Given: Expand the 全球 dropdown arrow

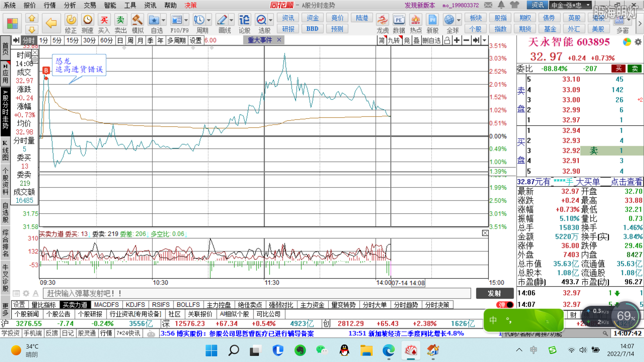Looking at the screenshot, I should 459,20.
